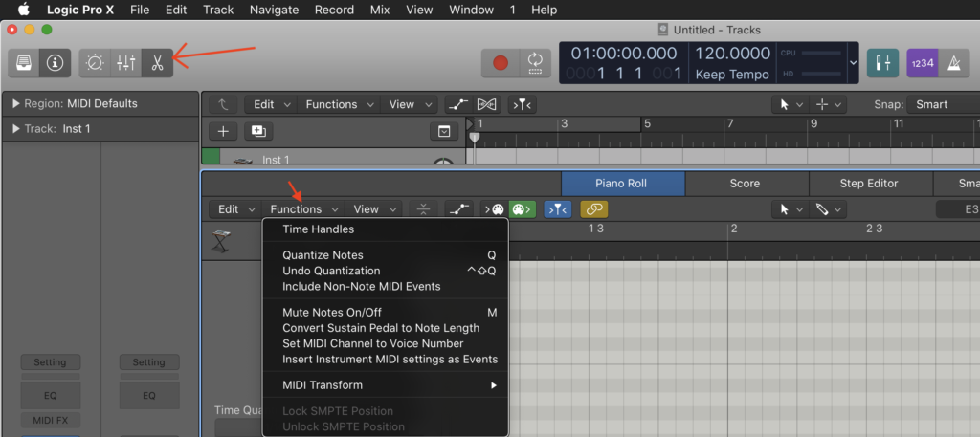980x437 pixels.
Task: Open the Piano Roll View menu
Action: 372,209
